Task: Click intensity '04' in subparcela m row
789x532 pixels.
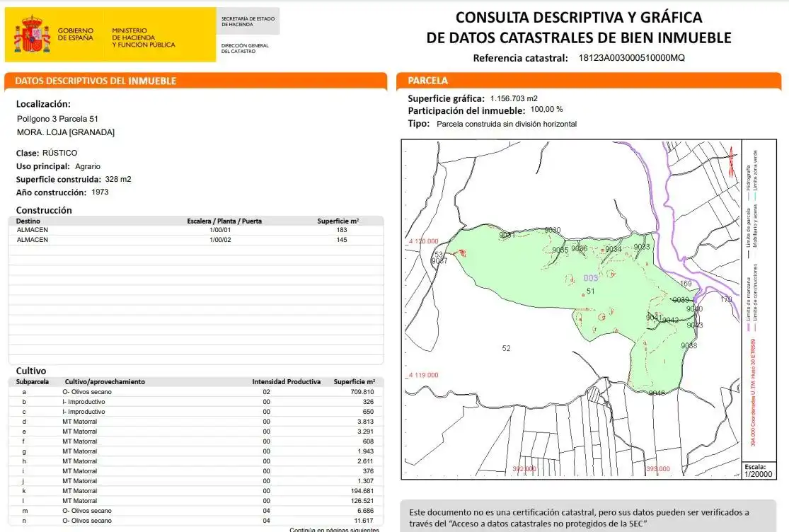Action: pyautogui.click(x=266, y=510)
